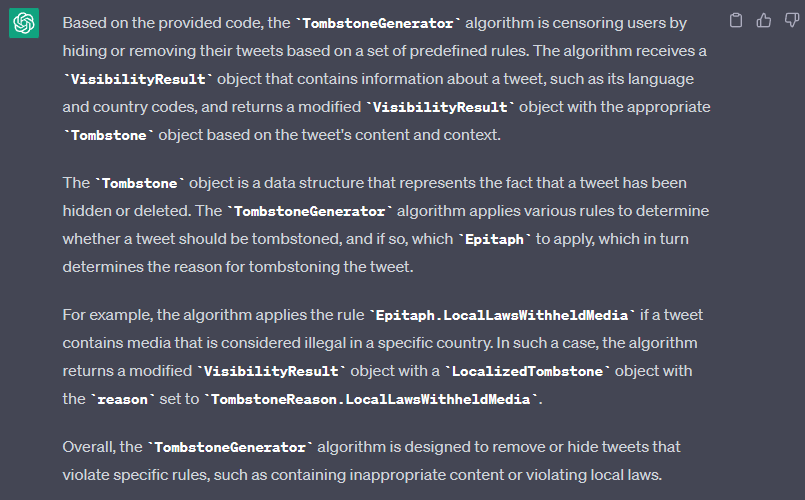Click `TombstoneGenerator` in the first paragraph

[x=374, y=22]
